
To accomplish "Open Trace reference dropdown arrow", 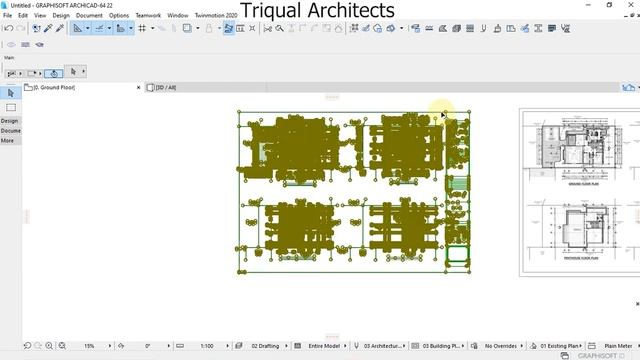I will pos(198,28).
